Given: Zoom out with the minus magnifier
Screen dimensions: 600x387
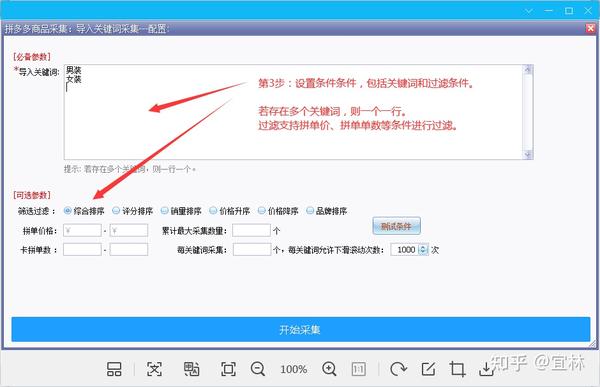Looking at the screenshot, I should click(258, 369).
